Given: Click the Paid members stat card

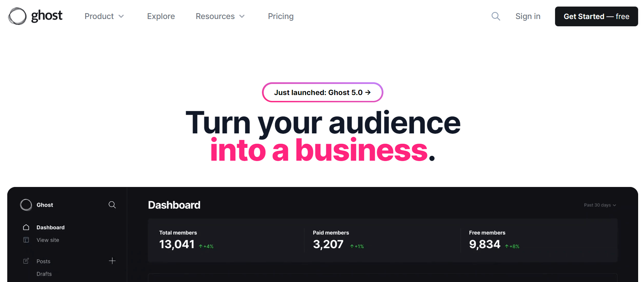Looking at the screenshot, I should [x=382, y=240].
